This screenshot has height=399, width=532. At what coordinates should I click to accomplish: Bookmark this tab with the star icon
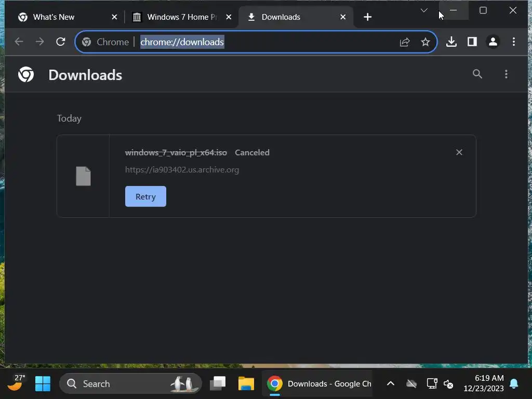[x=425, y=42]
